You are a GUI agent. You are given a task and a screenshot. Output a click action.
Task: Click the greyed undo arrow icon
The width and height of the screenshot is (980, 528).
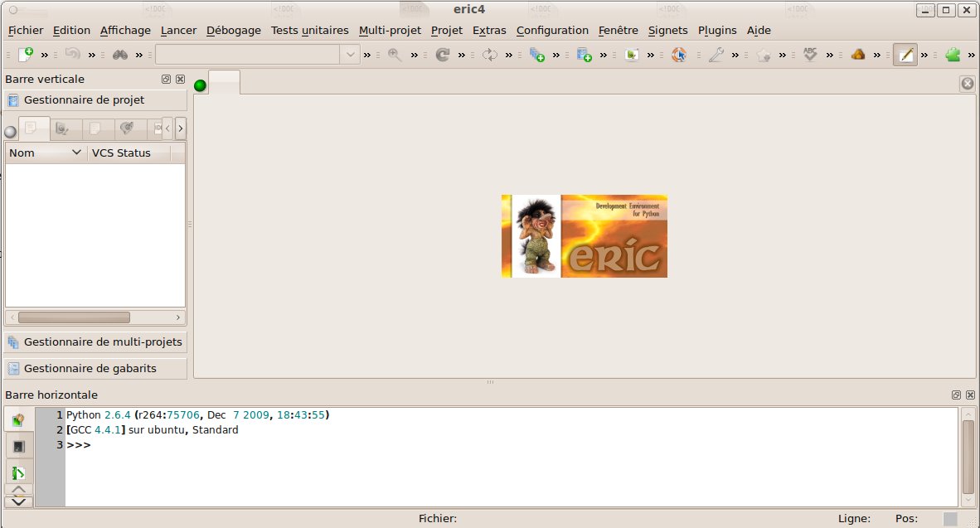(72, 55)
